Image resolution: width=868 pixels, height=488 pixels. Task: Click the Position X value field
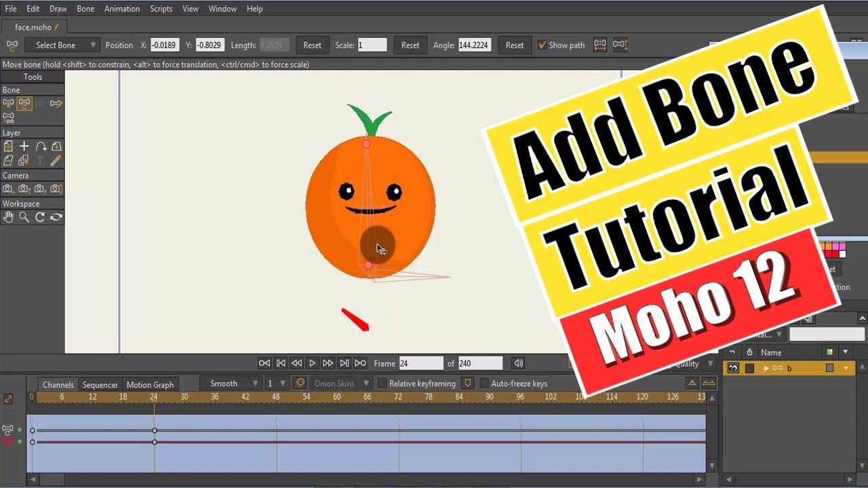164,45
